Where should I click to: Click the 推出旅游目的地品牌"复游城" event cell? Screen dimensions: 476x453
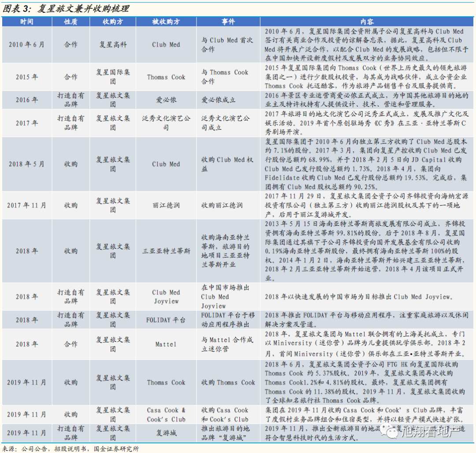pos(228,433)
